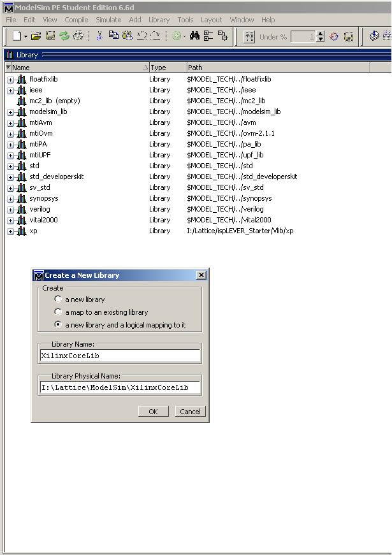The image size is (392, 555).
Task: Click the Library Physical Name input field
Action: (120, 387)
